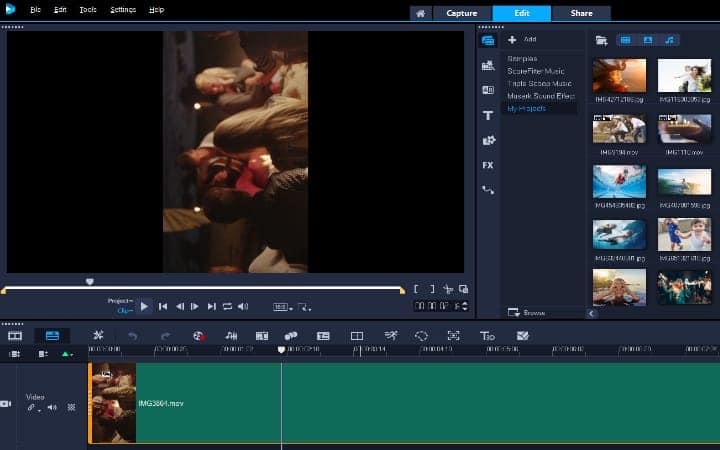
Task: Import media files using the folder icon
Action: pyautogui.click(x=601, y=40)
